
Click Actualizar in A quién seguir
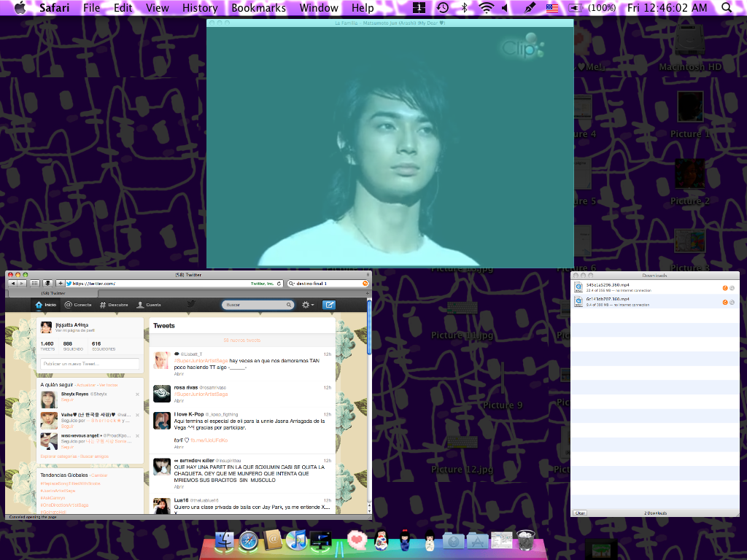point(86,385)
